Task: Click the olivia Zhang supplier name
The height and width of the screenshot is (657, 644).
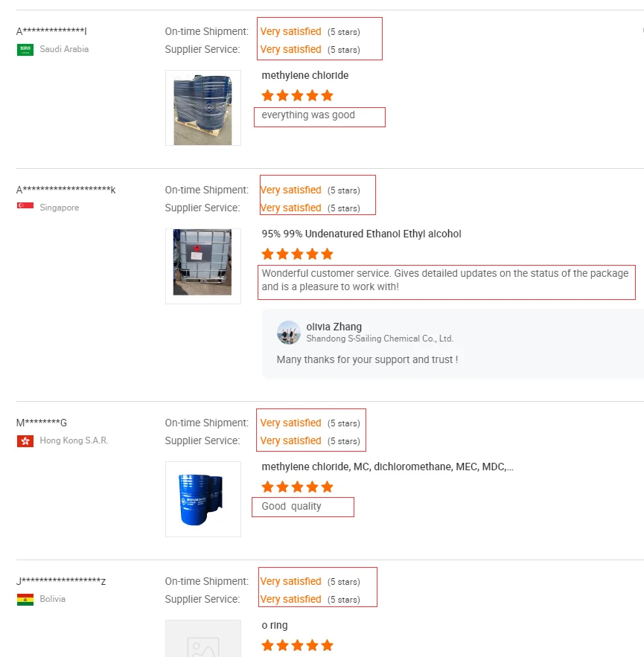Action: coord(334,327)
